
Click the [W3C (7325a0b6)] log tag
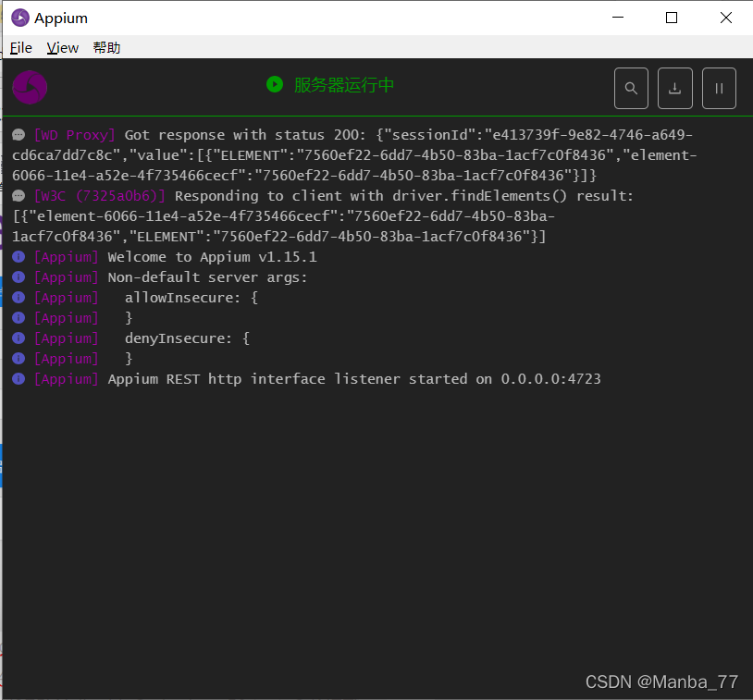coord(100,196)
